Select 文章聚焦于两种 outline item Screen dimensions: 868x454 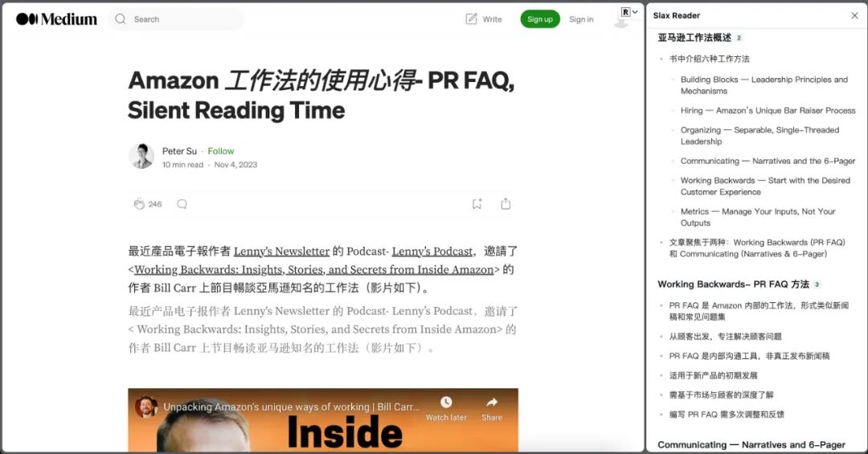tap(757, 248)
